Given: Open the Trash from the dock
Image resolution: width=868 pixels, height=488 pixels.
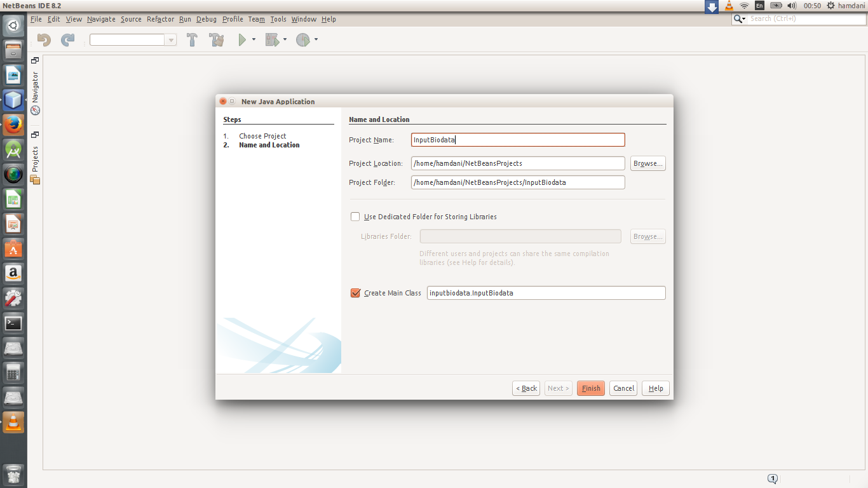Looking at the screenshot, I should [x=13, y=474].
